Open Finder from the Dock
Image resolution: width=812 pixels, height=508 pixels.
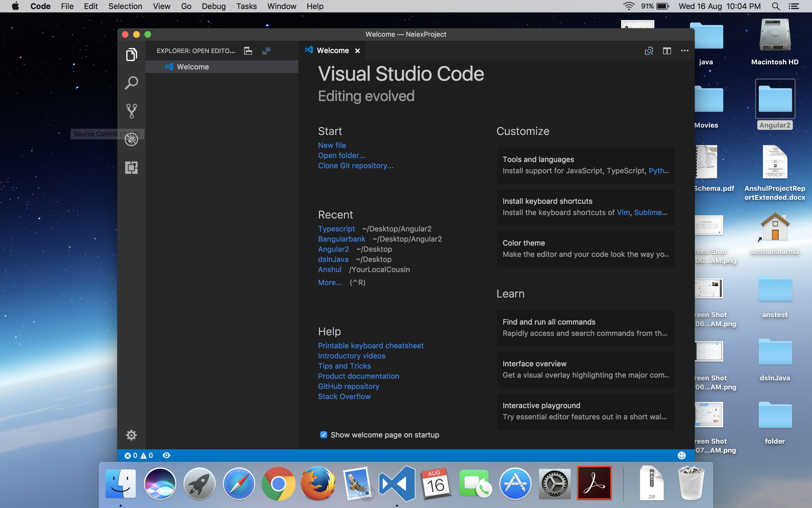tap(120, 484)
